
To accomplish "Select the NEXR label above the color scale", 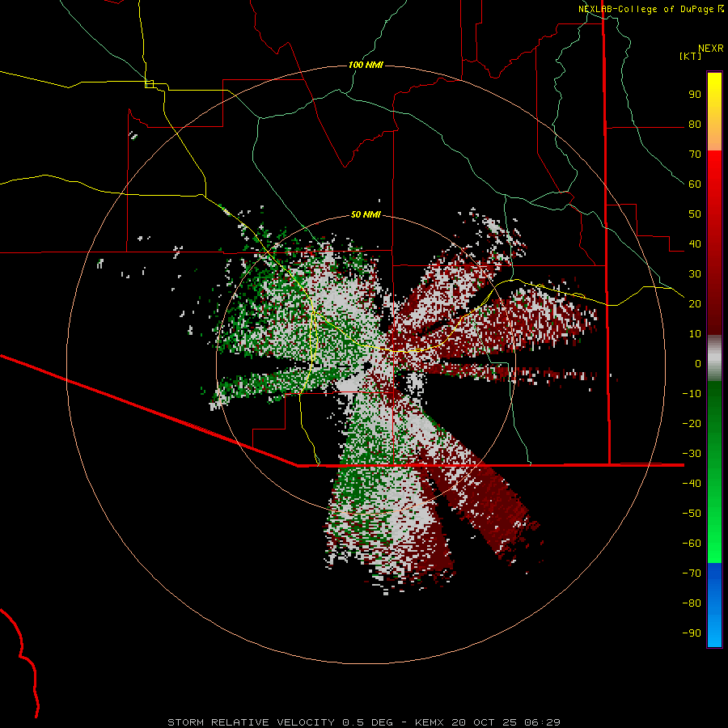I will (x=710, y=49).
